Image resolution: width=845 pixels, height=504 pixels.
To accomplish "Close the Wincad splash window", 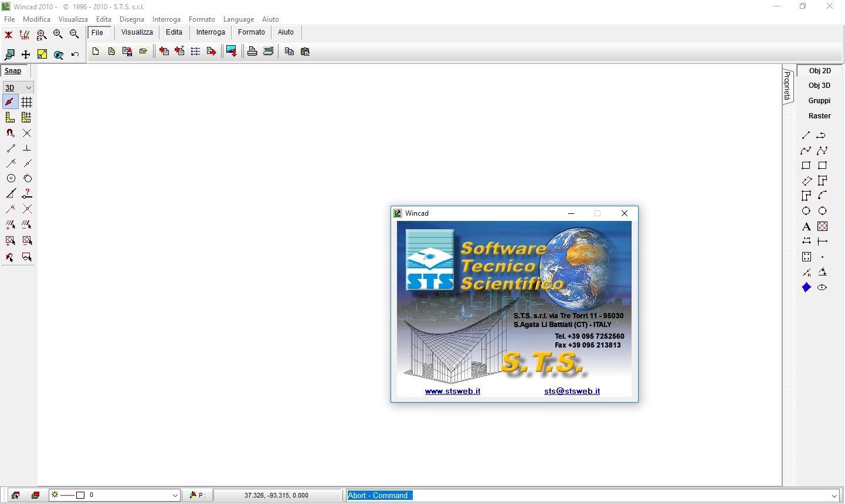I will [625, 213].
